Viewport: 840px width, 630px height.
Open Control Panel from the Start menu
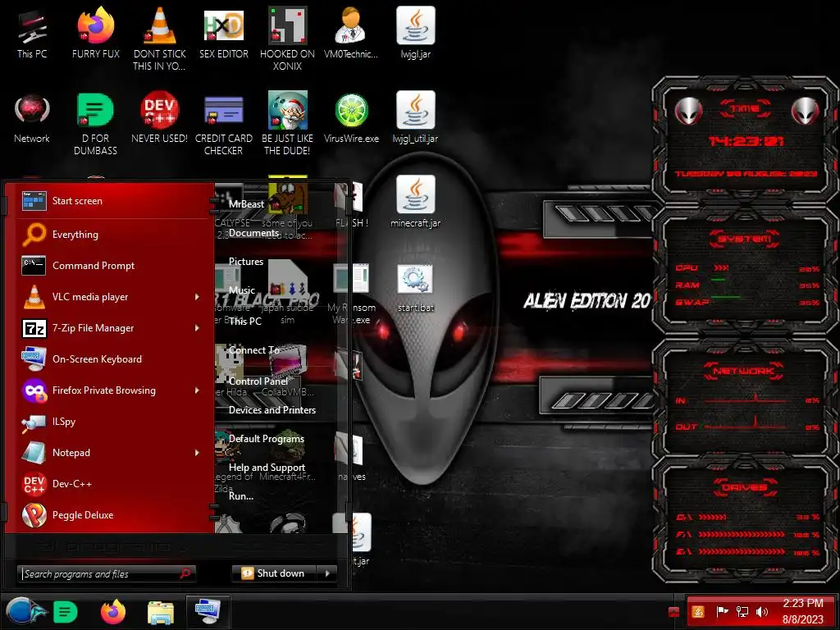[258, 381]
